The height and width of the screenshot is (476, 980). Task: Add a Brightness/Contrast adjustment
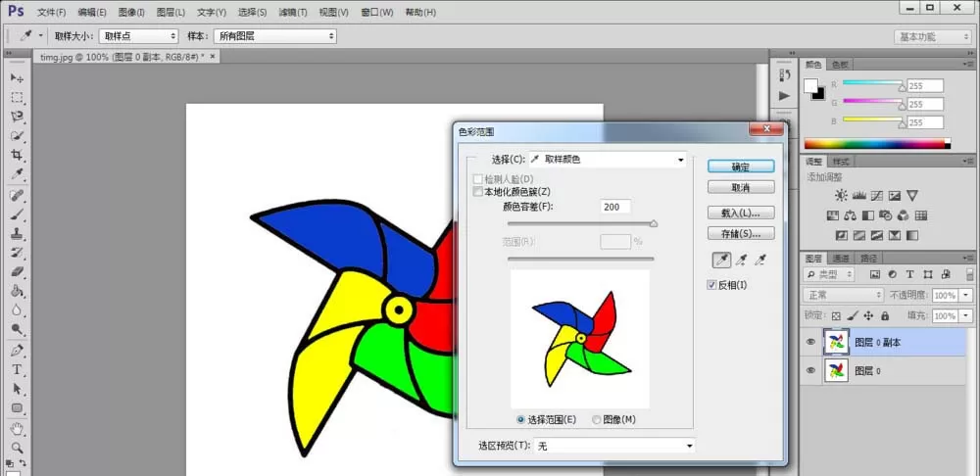coord(841,196)
